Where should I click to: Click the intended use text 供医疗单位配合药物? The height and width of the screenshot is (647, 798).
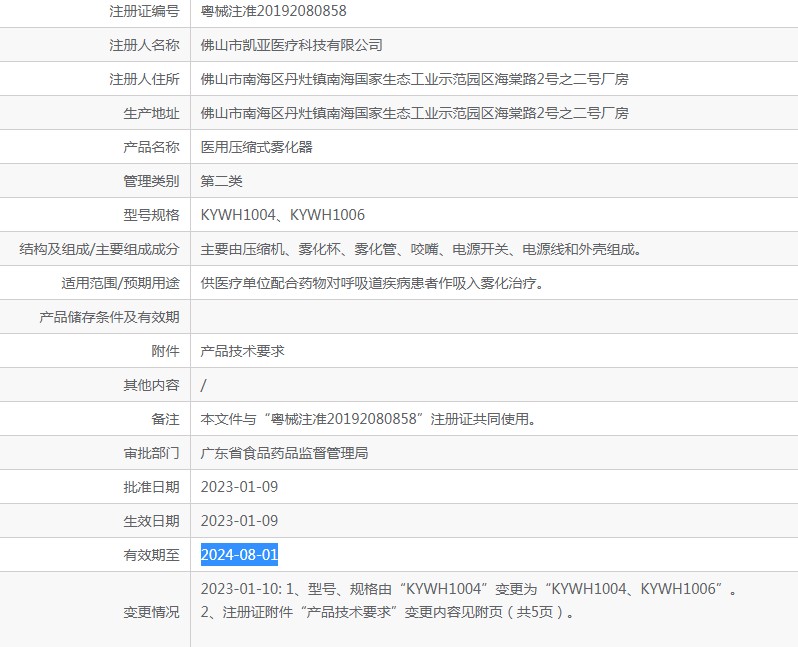tap(372, 283)
